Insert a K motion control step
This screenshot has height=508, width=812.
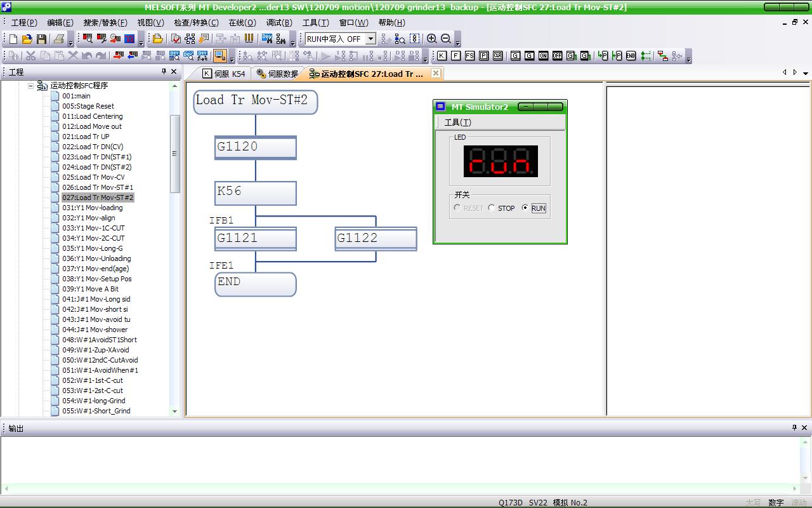(x=442, y=56)
